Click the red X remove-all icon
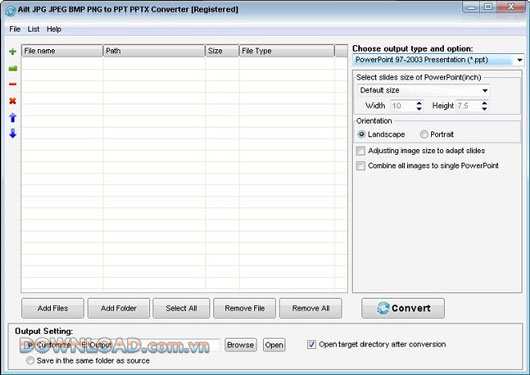Viewport: 530px width, 375px height. pyautogui.click(x=13, y=101)
